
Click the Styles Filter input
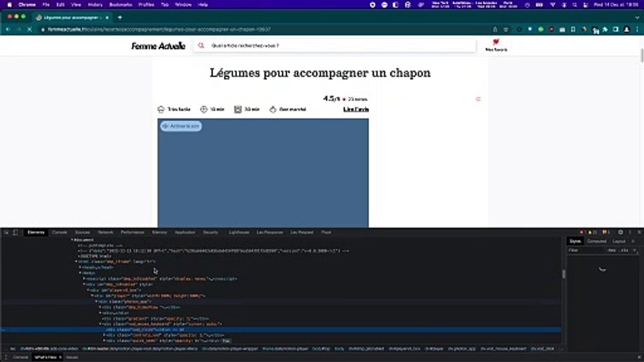585,250
